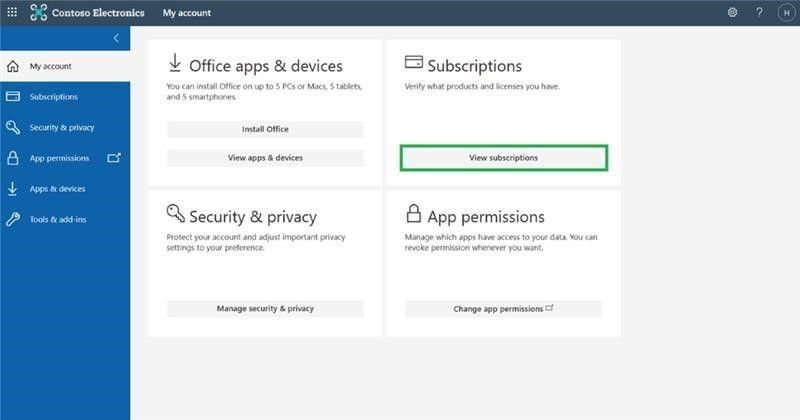
Task: Open the app launcher waffle icon
Action: pos(12,12)
